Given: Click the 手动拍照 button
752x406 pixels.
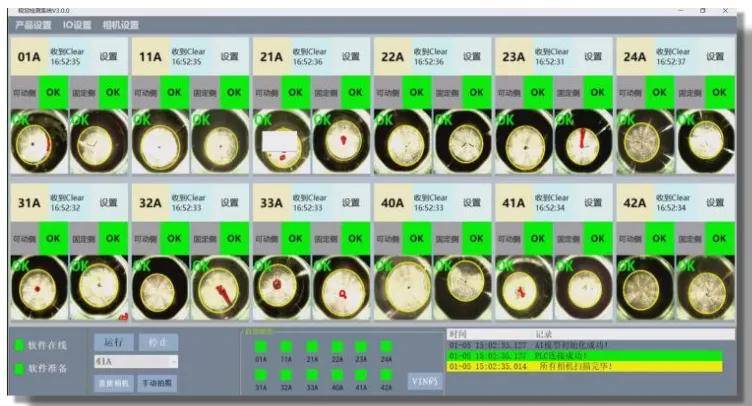Looking at the screenshot, I should (x=157, y=383).
